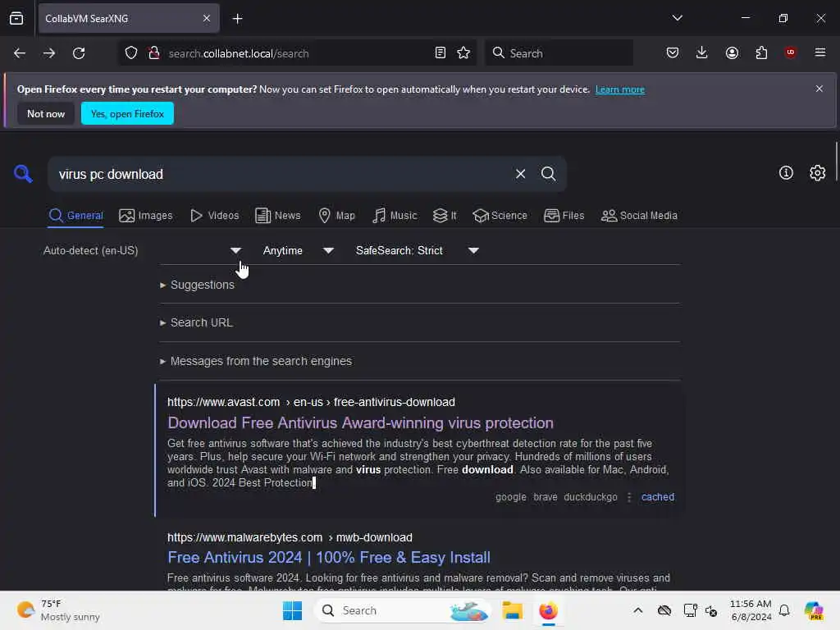Reload the current page

(x=79, y=53)
